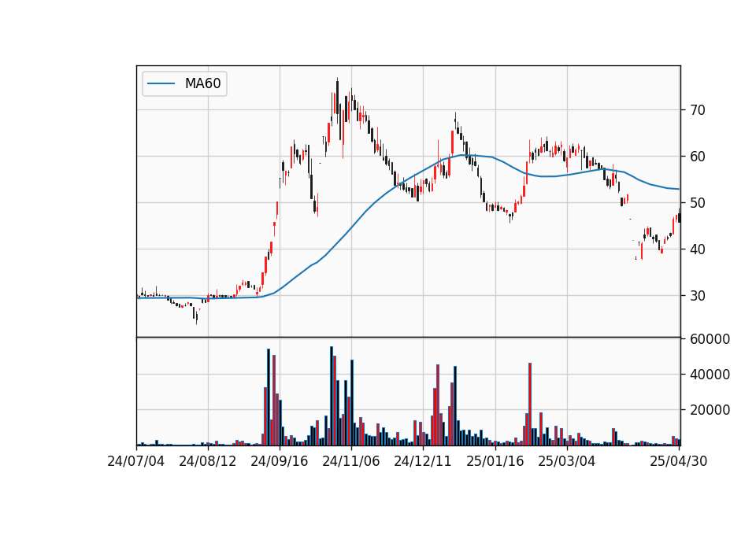Click the 24/12/11 date label
This screenshot has width=756, height=543.
[423, 461]
